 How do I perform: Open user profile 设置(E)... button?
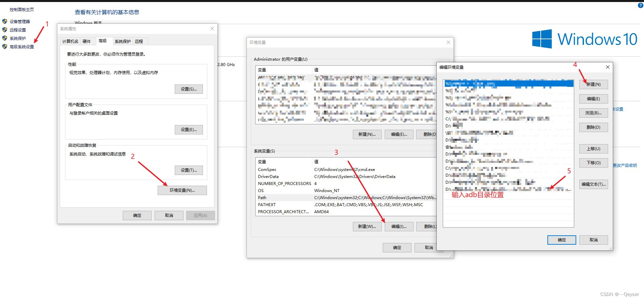(x=189, y=130)
